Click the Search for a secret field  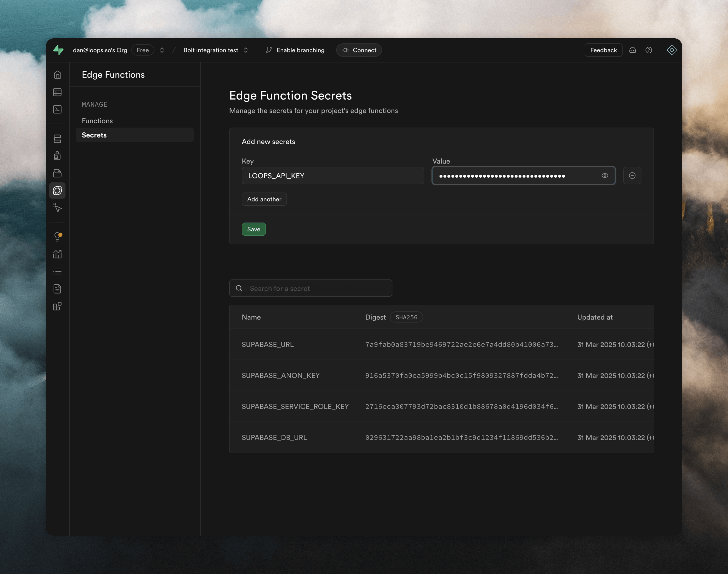coord(310,288)
